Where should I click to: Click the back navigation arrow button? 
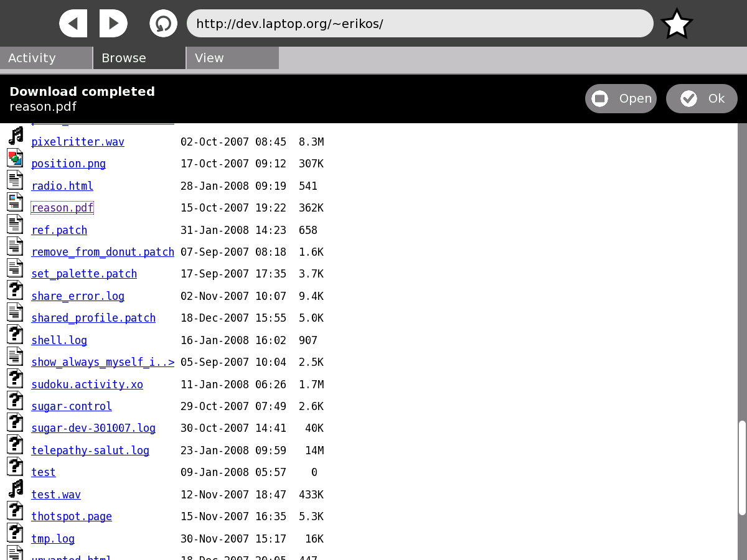(73, 24)
